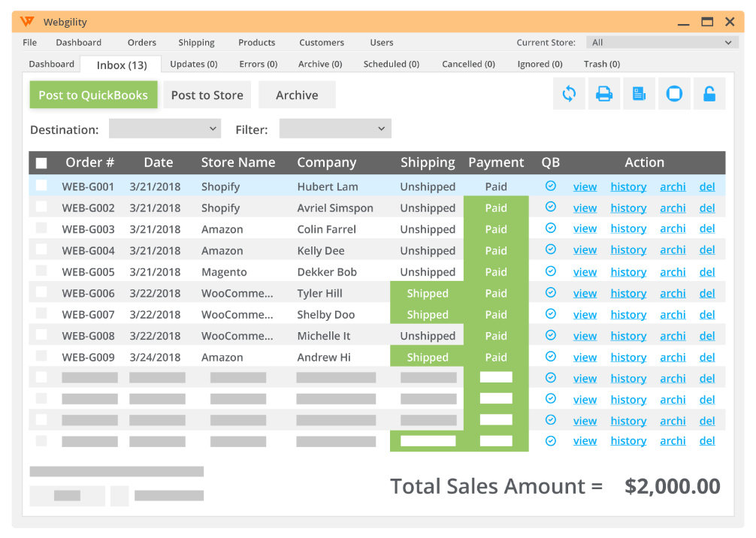
Task: Click QB status icon for WEB-G008
Action: pos(551,334)
